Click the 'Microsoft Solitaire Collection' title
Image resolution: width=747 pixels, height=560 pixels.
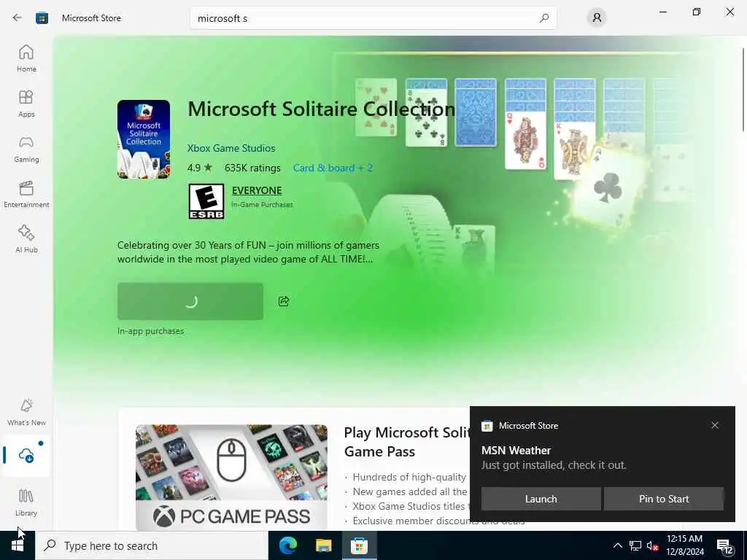(x=322, y=109)
